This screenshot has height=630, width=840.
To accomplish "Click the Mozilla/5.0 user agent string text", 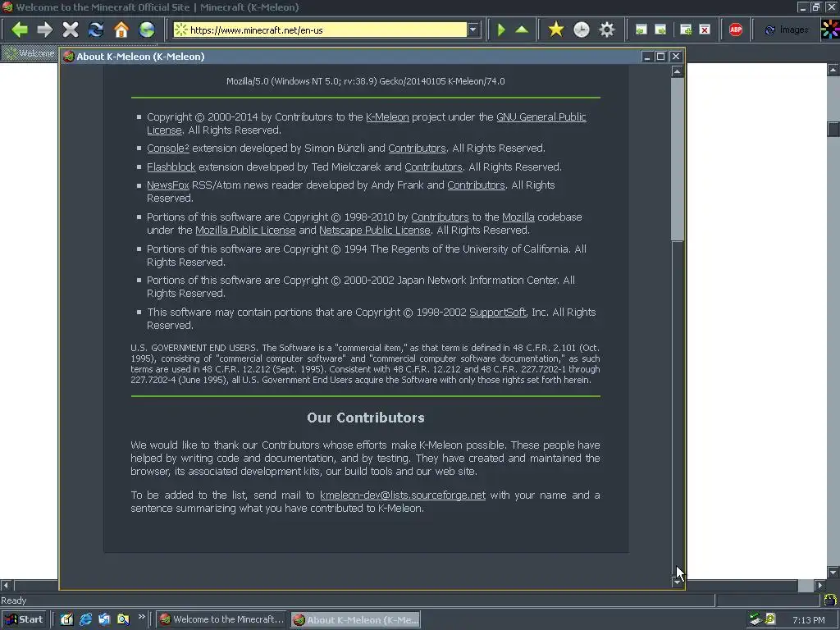I will pyautogui.click(x=365, y=81).
